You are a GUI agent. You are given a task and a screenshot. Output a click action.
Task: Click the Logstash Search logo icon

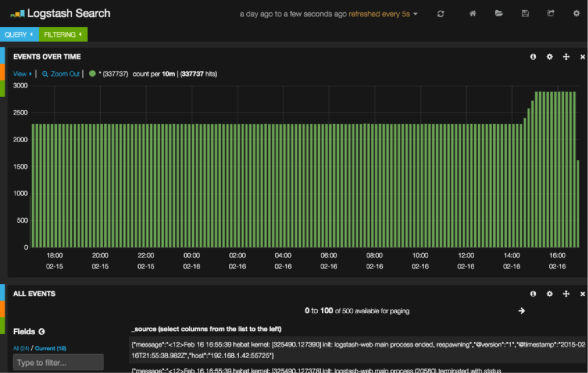coord(17,14)
